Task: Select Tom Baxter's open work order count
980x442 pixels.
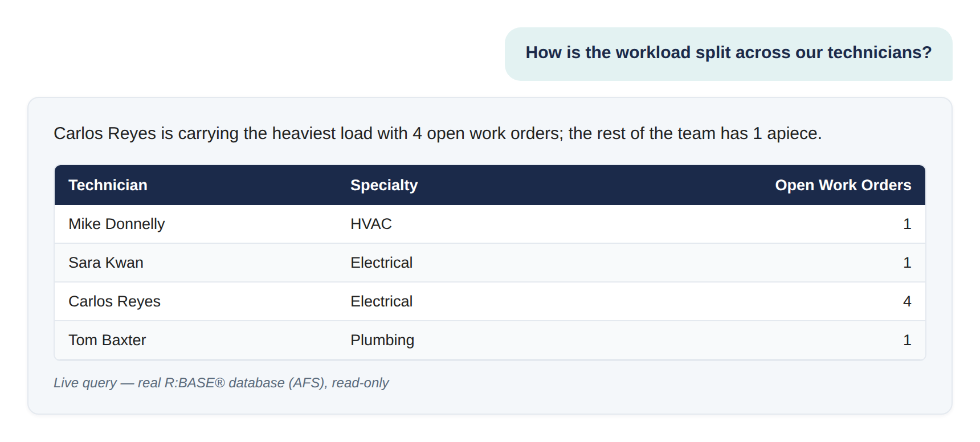Action: pyautogui.click(x=907, y=340)
